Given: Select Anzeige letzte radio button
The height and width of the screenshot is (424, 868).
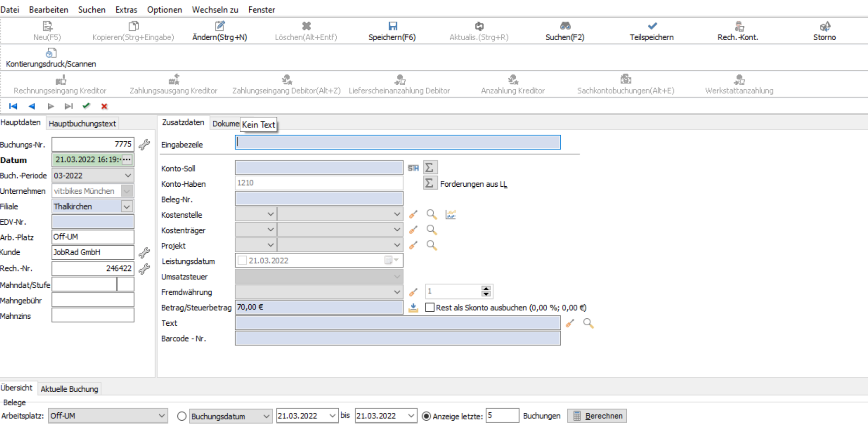Looking at the screenshot, I should tap(426, 416).
